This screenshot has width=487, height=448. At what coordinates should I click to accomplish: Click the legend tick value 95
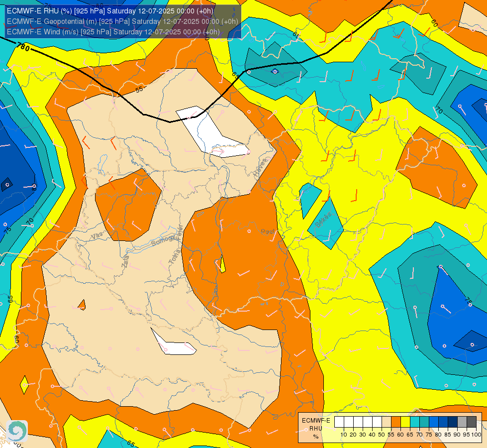pos(467,435)
